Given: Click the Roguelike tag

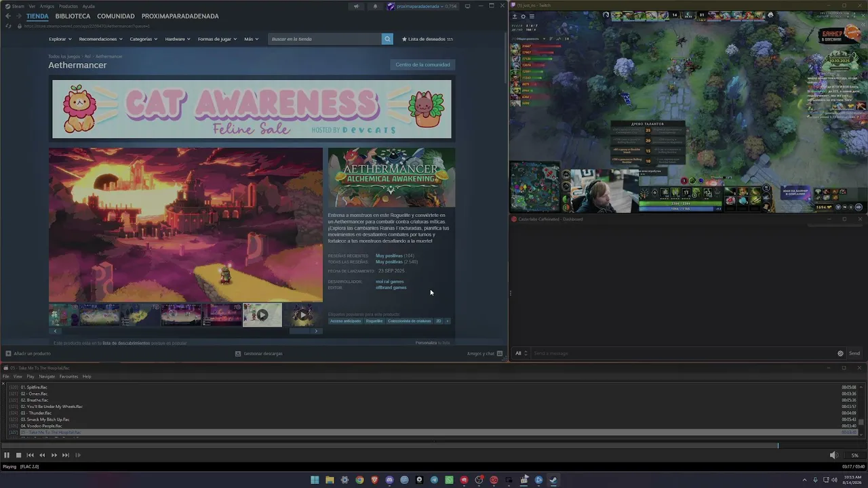Looking at the screenshot, I should pyautogui.click(x=374, y=321).
